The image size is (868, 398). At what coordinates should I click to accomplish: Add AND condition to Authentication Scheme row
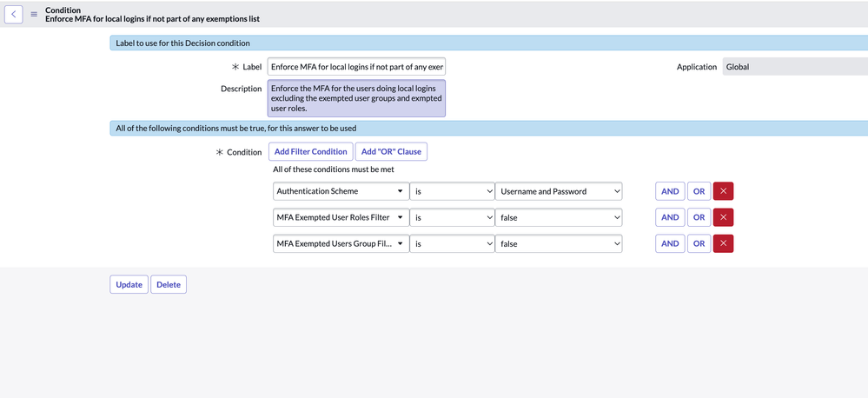pyautogui.click(x=670, y=191)
